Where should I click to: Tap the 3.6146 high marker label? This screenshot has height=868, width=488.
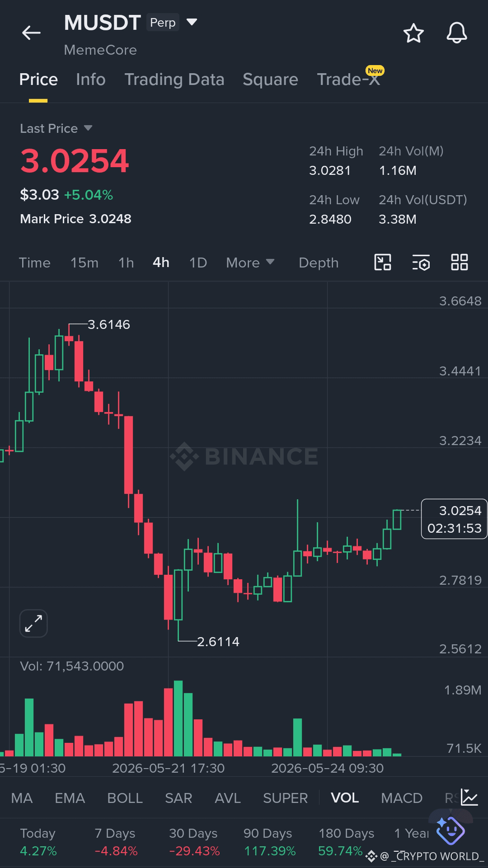(x=109, y=324)
